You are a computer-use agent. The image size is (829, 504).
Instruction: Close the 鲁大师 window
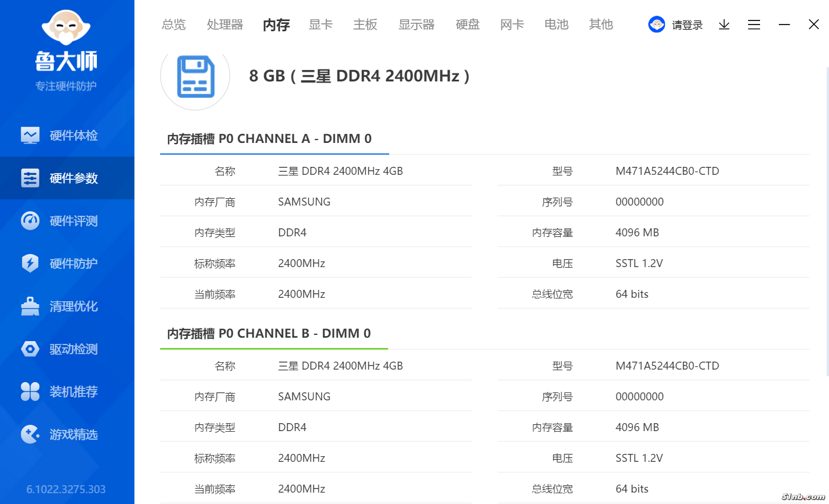[x=814, y=24]
